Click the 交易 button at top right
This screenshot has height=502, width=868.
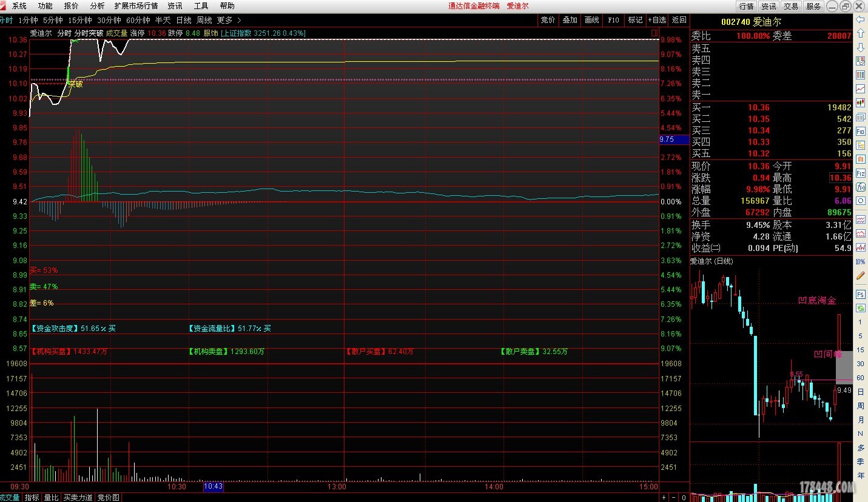(x=791, y=6)
